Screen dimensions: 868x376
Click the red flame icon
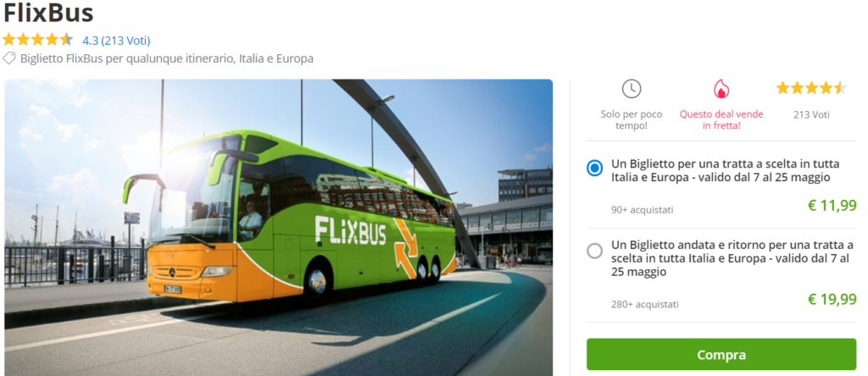pyautogui.click(x=721, y=88)
